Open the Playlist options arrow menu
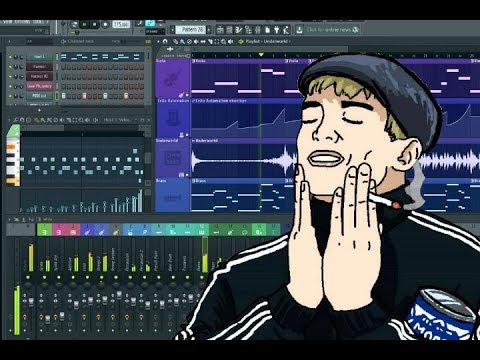The width and height of the screenshot is (480, 360). click(x=158, y=41)
